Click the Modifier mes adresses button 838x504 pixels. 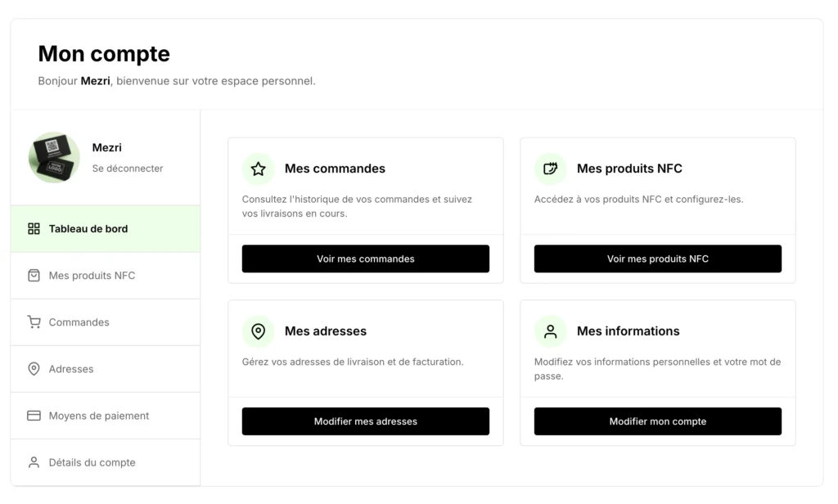(365, 421)
